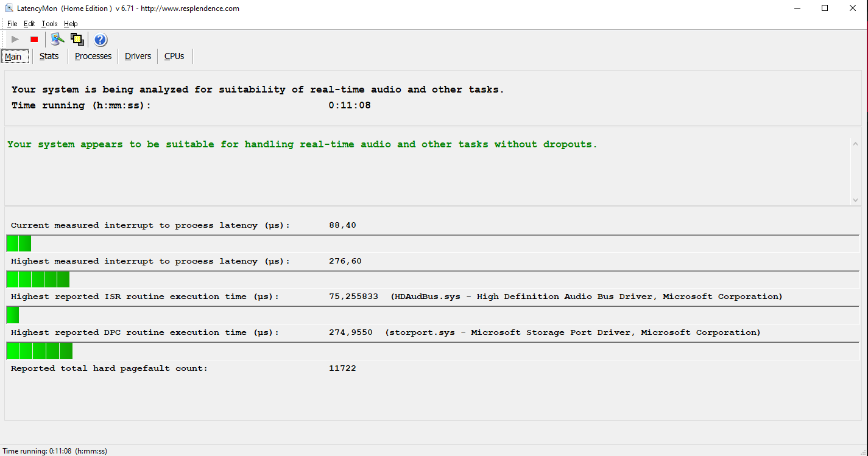The width and height of the screenshot is (868, 456).
Task: Click the hard pagefault count 11722
Action: [x=342, y=368]
